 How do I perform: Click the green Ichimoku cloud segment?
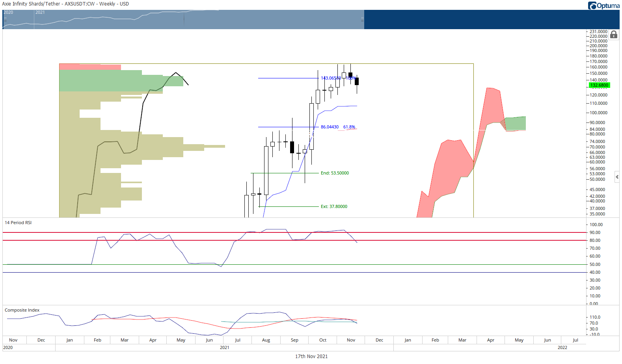[x=516, y=123]
